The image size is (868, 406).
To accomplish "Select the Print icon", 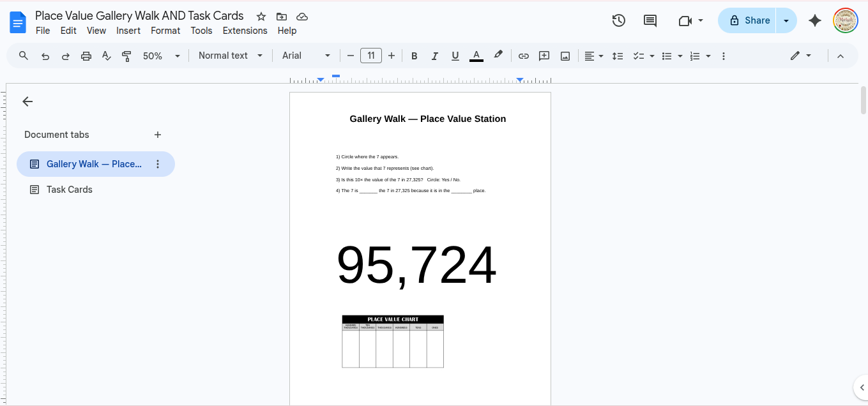I will [x=86, y=56].
